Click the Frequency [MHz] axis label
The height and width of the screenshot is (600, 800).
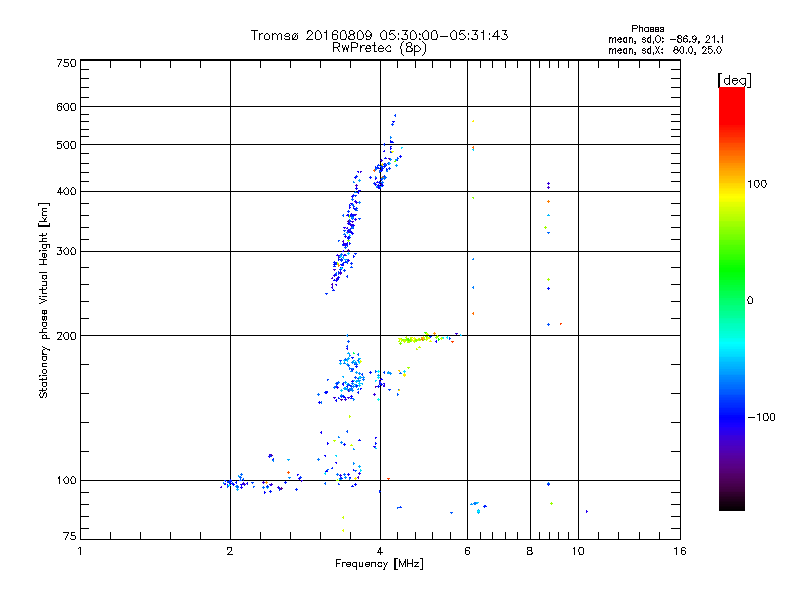coord(379,564)
